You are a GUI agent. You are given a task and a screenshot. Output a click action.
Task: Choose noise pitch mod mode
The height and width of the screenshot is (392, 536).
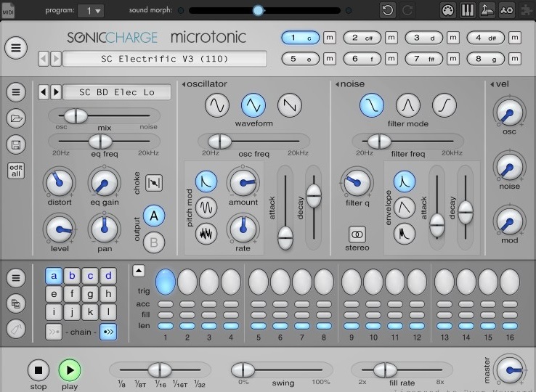point(206,234)
